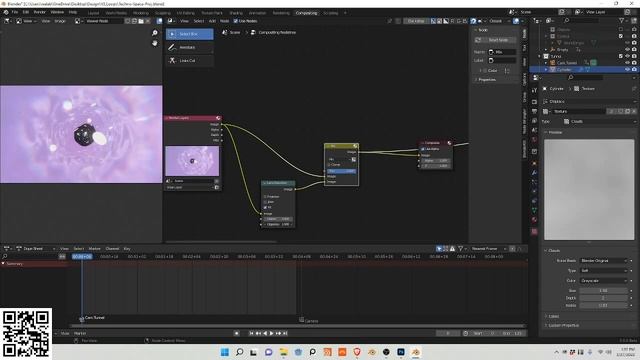Click the zoom magnifier in image viewer

coord(155,33)
